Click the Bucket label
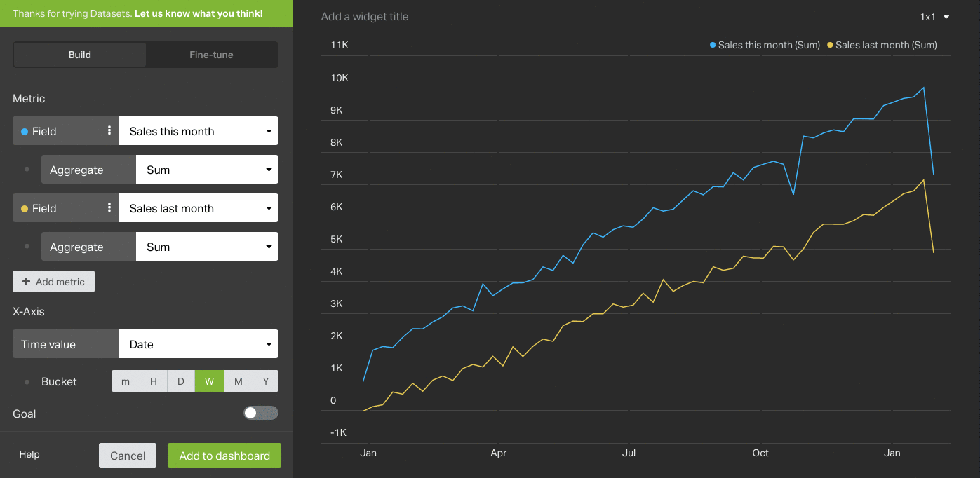The height and width of the screenshot is (478, 980). pos(59,381)
